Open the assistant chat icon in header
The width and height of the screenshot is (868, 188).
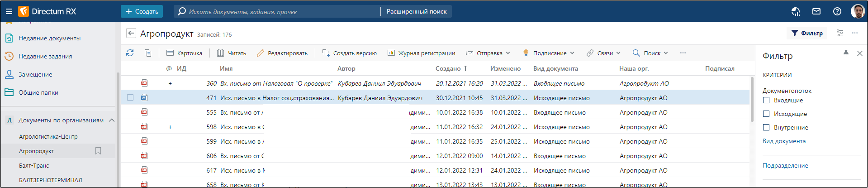(796, 11)
